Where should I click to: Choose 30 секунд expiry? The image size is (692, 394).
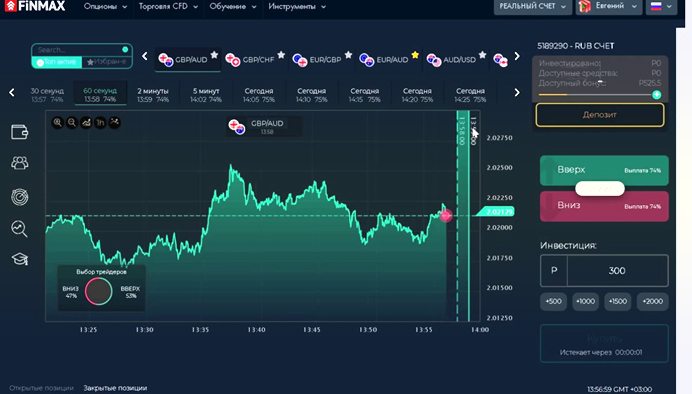47,94
